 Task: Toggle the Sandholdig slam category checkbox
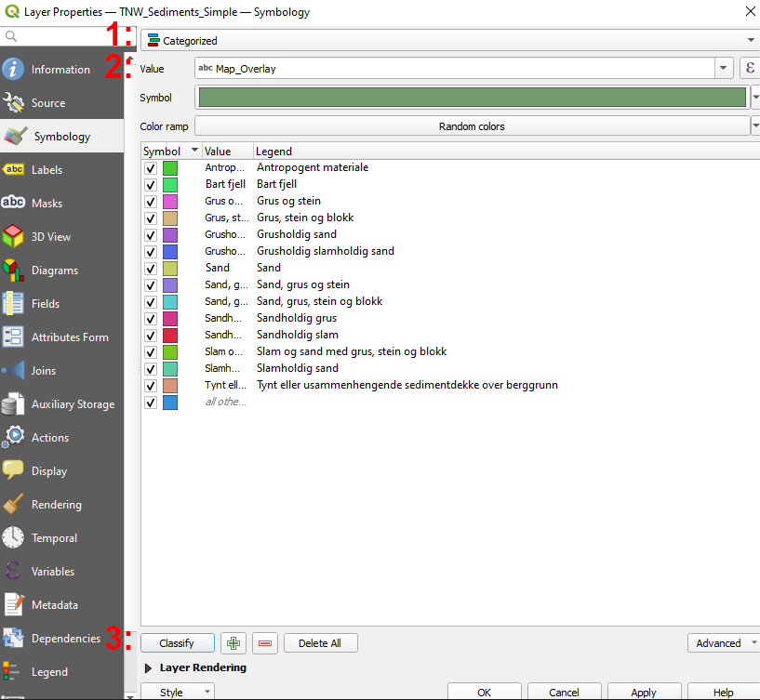pyautogui.click(x=151, y=336)
